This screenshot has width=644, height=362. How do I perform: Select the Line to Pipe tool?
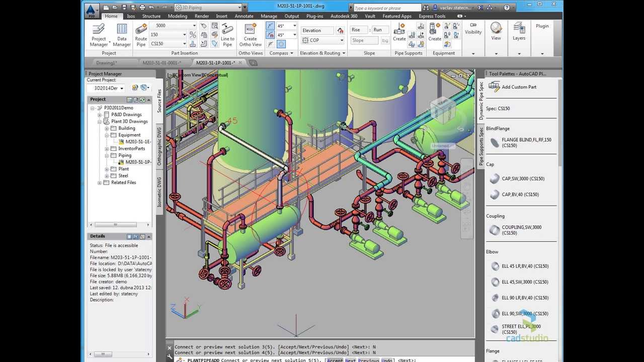227,35
